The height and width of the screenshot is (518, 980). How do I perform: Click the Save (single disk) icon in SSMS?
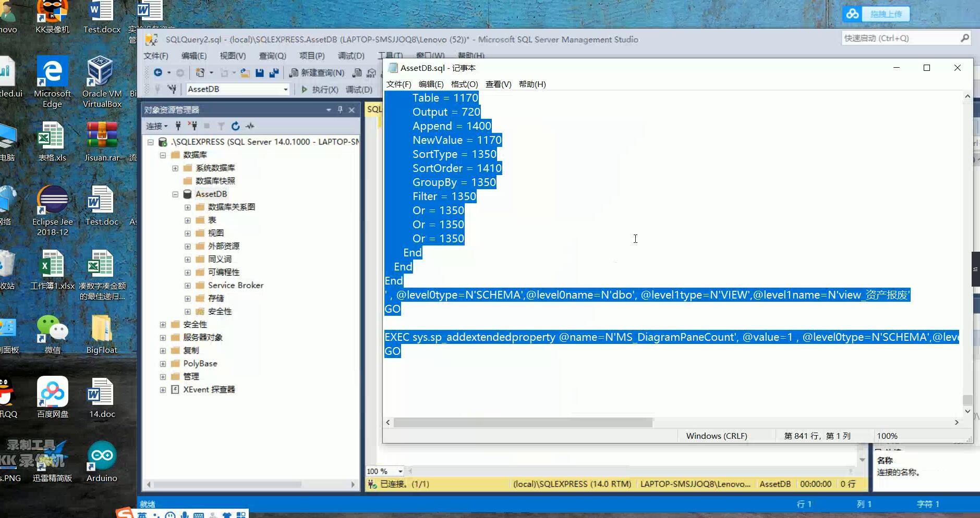pyautogui.click(x=259, y=72)
